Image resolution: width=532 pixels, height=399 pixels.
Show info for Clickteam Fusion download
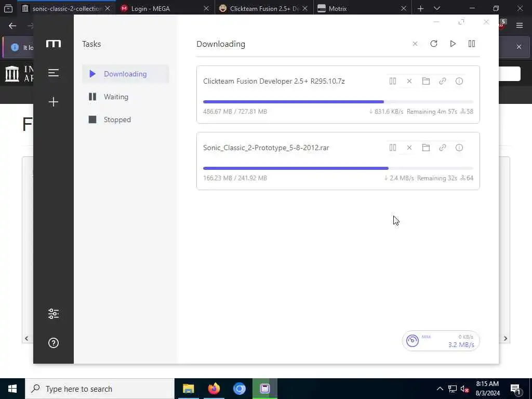[x=459, y=81]
